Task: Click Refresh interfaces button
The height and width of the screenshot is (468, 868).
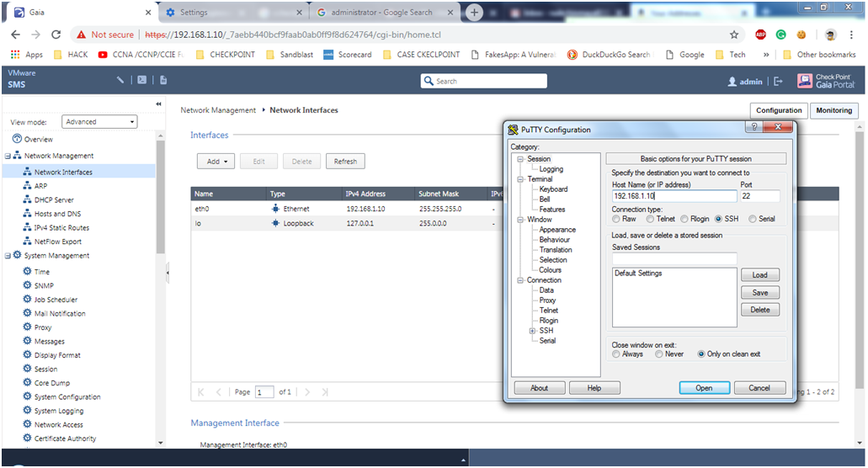Action: coord(345,162)
